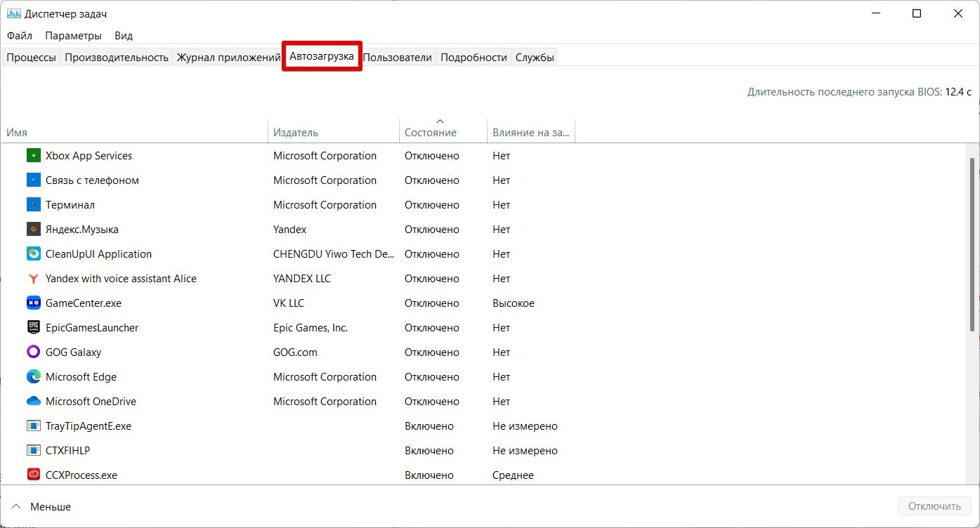The width and height of the screenshot is (980, 528).
Task: Click the CleanUpUI Application icon
Action: pyautogui.click(x=34, y=254)
